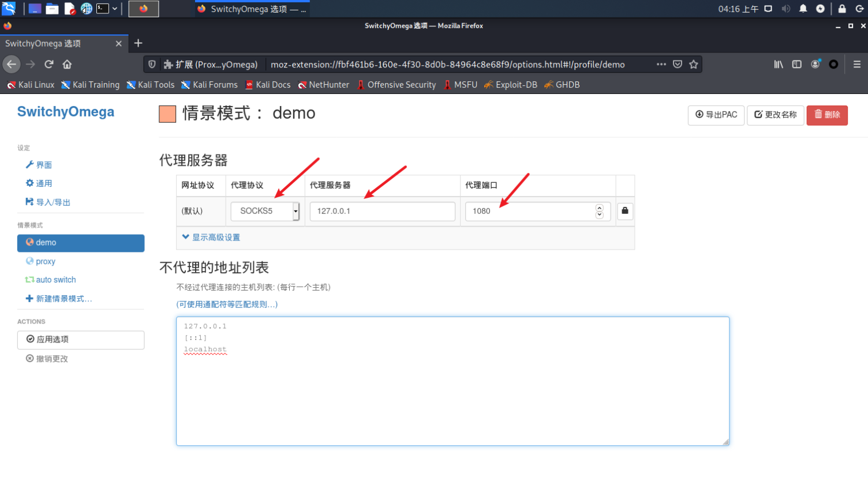Viewport: 868px width, 478px height.
Task: Open the Kali Tools bookmark
Action: [x=150, y=85]
